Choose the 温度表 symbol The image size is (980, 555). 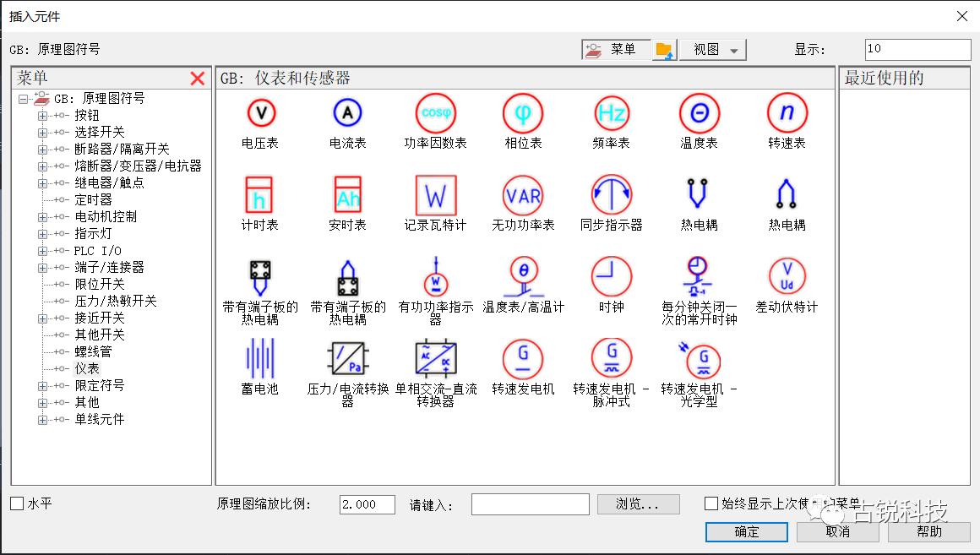(x=700, y=113)
